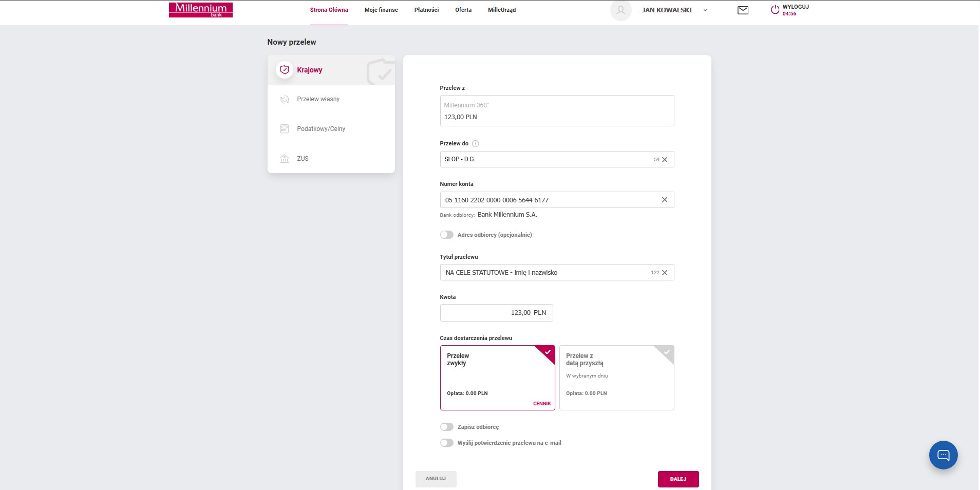
Task: Open the Cennik link
Action: 542,404
